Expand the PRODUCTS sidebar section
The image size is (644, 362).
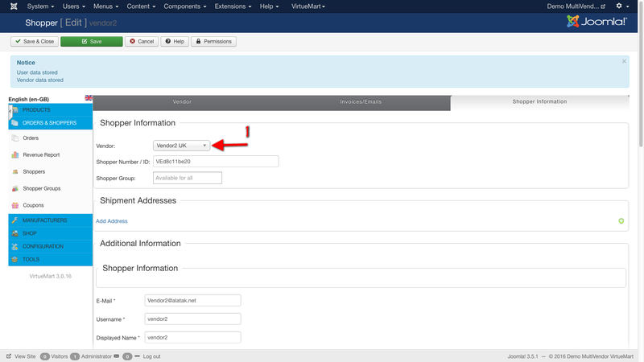pos(50,110)
